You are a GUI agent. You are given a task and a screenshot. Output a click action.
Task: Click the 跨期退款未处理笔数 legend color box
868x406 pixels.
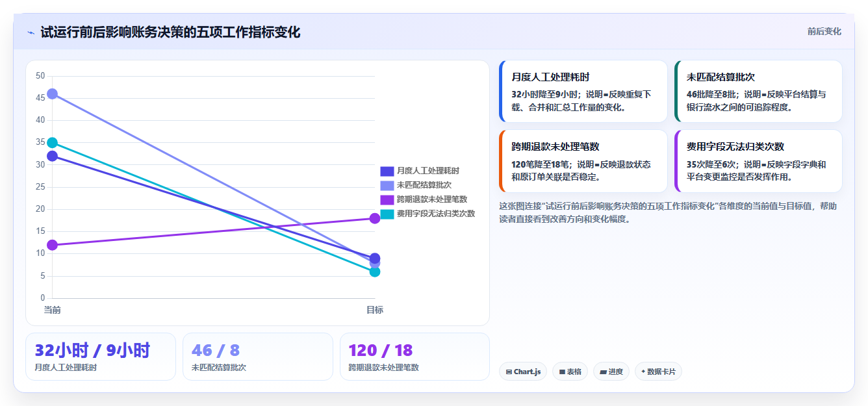click(x=387, y=199)
